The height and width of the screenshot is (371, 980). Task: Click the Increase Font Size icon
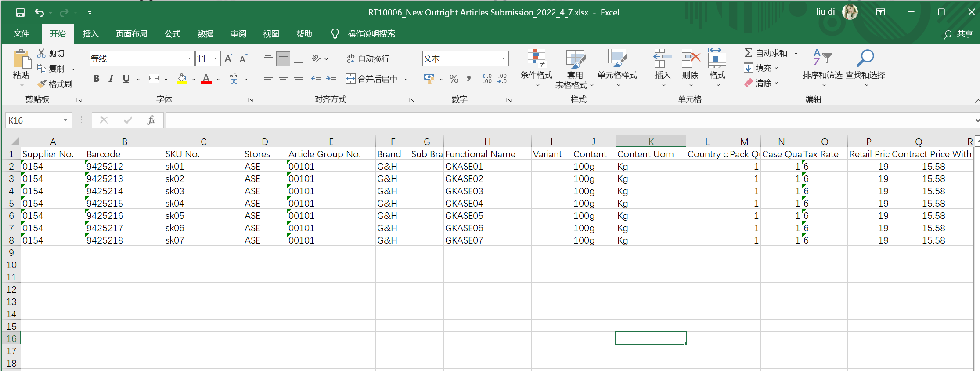click(228, 58)
